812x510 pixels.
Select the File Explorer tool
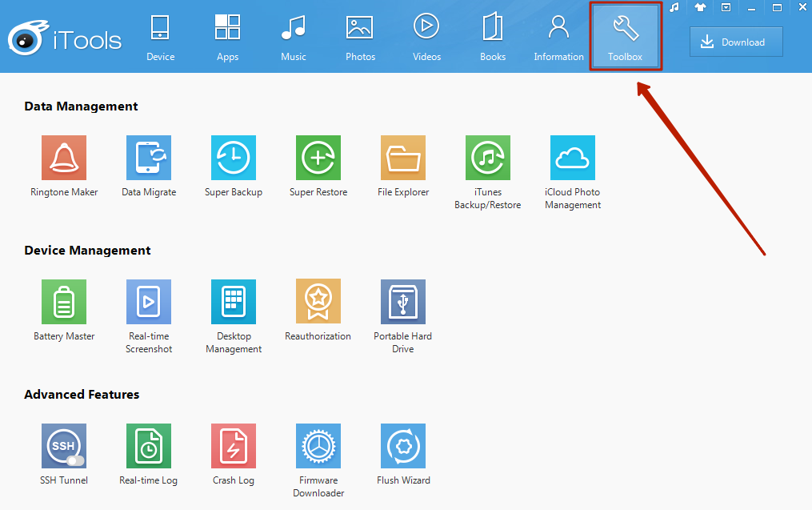pos(403,158)
